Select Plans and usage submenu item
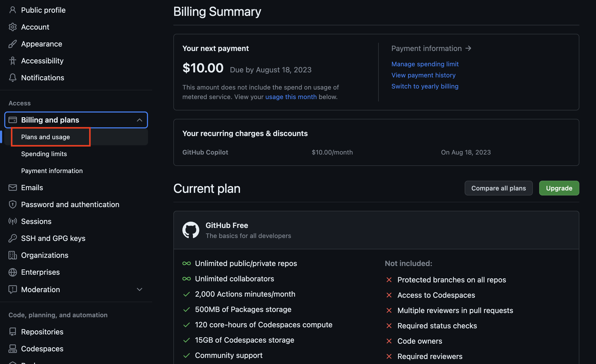Viewport: 596px width, 364px height. 45,137
